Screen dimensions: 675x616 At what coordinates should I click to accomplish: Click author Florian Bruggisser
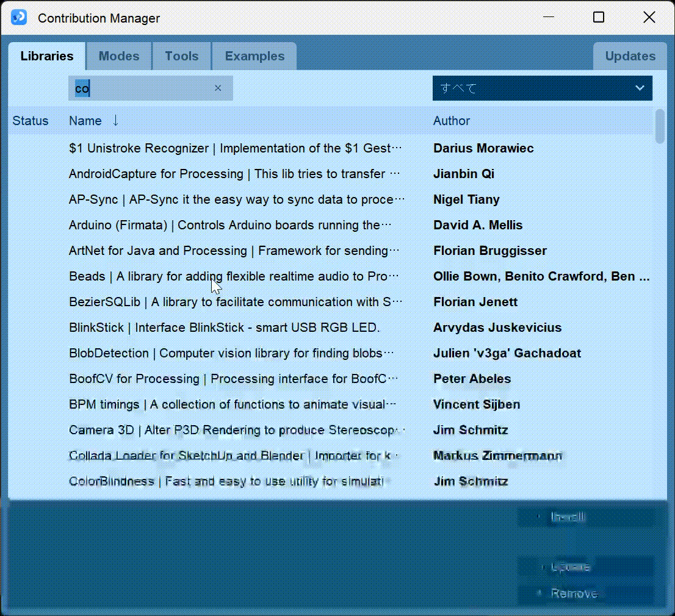490,251
